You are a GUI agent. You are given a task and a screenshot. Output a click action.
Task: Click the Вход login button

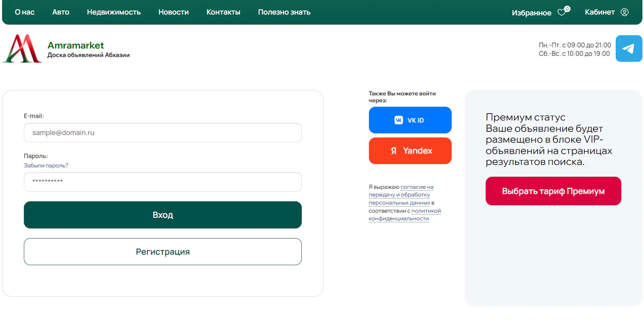[x=163, y=215]
